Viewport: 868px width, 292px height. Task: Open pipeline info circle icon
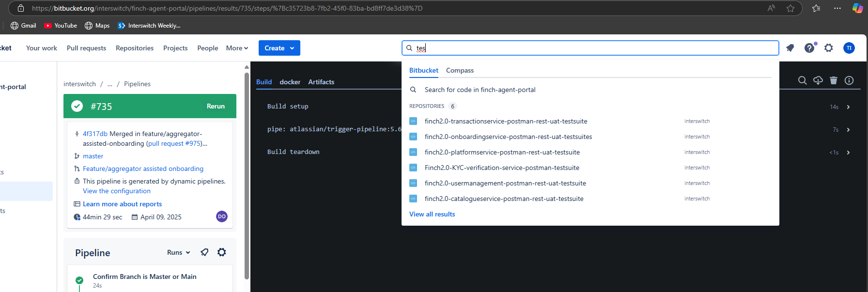849,80
